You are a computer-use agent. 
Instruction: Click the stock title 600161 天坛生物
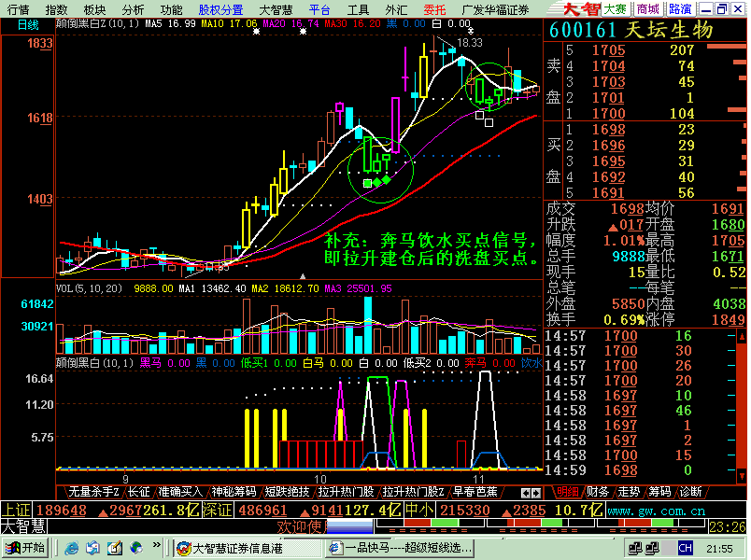coord(631,30)
